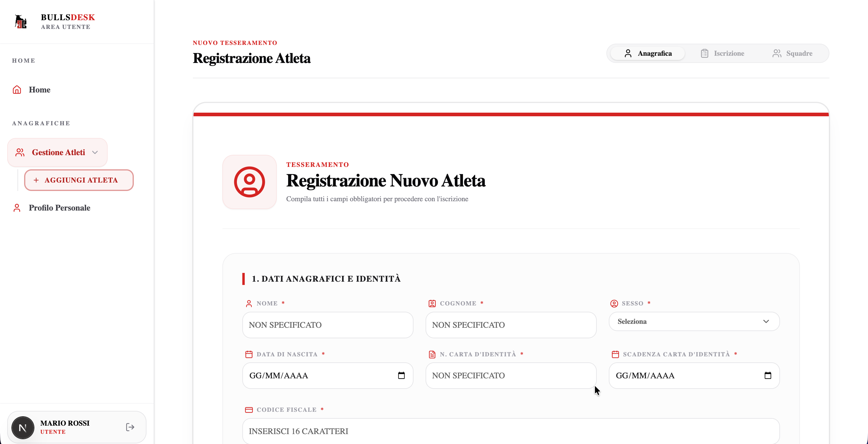Click the BullsDesk bull logo
This screenshot has width=868, height=444.
[21, 22]
